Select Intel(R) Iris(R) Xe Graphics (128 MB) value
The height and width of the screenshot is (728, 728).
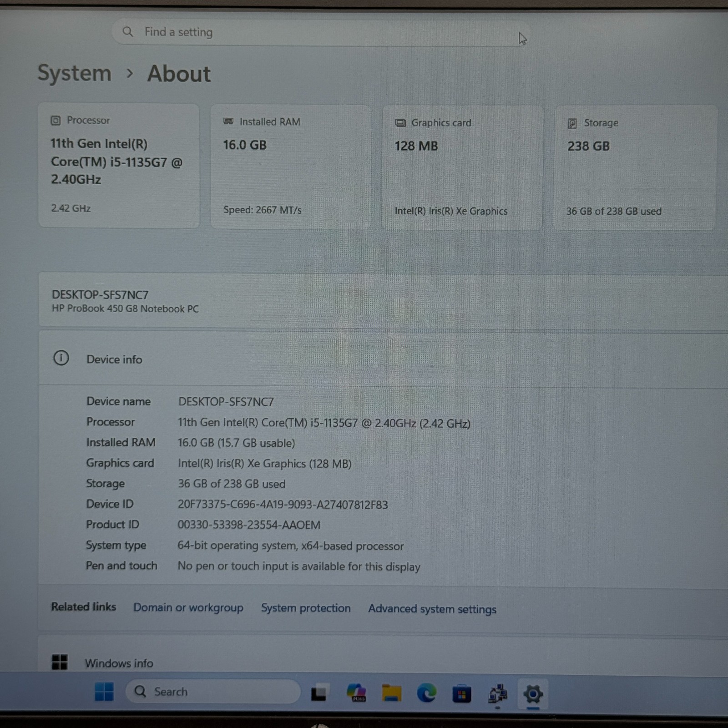pyautogui.click(x=264, y=464)
